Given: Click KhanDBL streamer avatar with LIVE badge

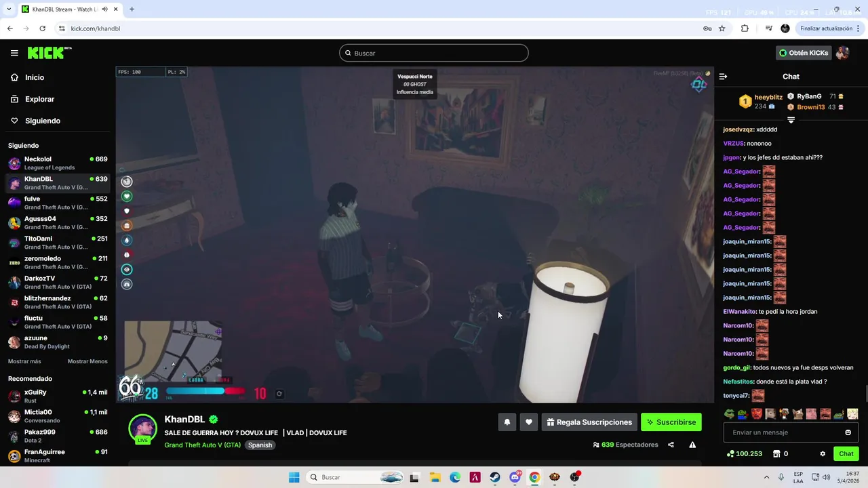Looking at the screenshot, I should point(142,429).
